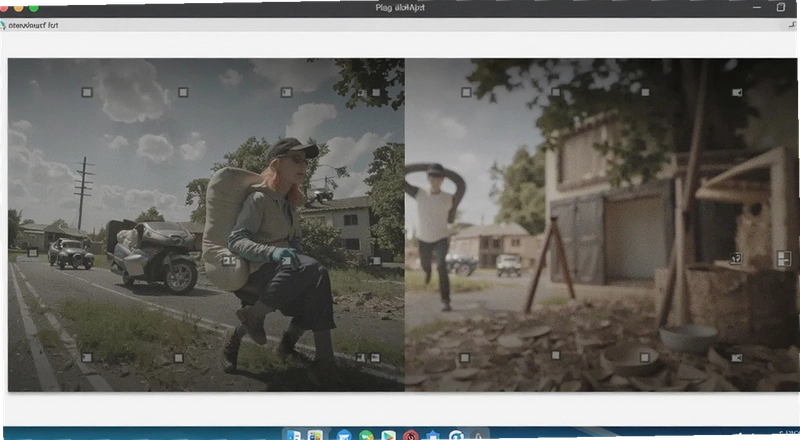Open the colorful grid app in dock
The image size is (800, 440).
click(315, 435)
